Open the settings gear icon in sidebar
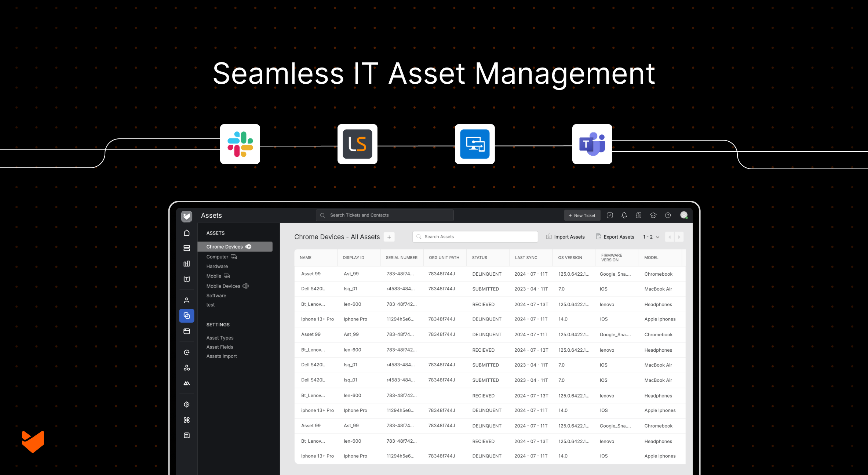The width and height of the screenshot is (868, 475). (x=187, y=404)
